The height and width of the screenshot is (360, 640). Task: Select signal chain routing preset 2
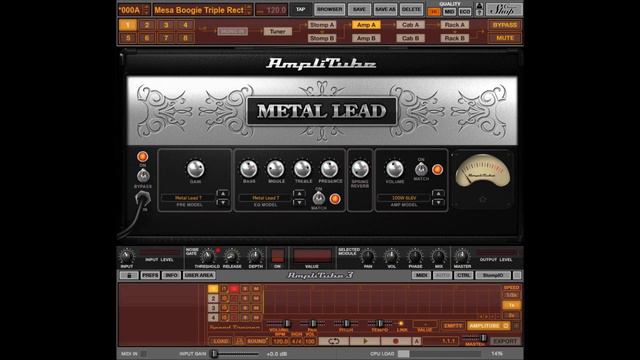point(147,25)
